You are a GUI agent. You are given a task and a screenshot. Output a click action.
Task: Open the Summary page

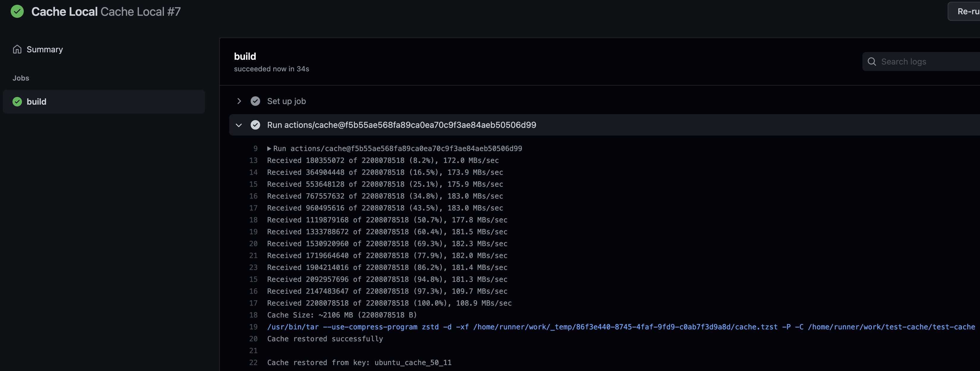[45, 50]
